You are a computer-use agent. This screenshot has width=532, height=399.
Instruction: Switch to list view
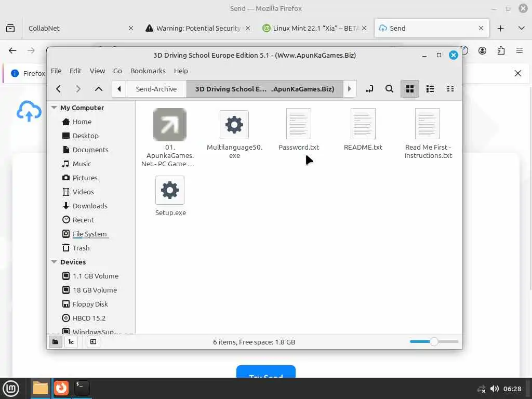pyautogui.click(x=430, y=89)
